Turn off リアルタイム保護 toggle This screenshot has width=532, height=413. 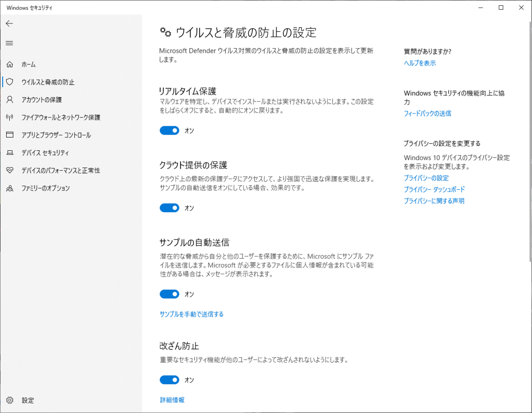(169, 131)
